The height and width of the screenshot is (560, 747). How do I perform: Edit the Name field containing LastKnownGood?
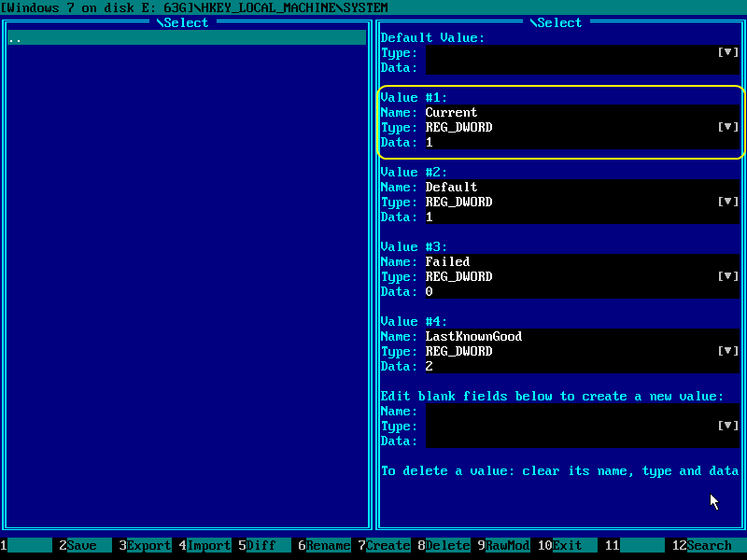coord(582,336)
